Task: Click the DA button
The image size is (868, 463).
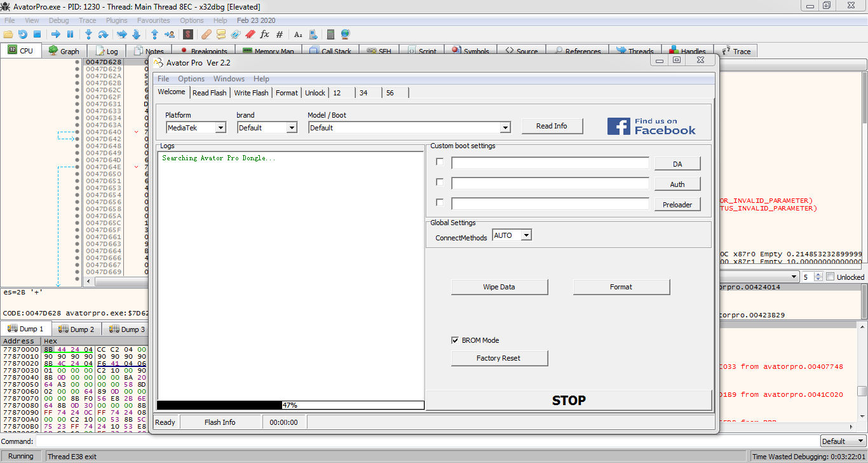Action: [x=677, y=164]
